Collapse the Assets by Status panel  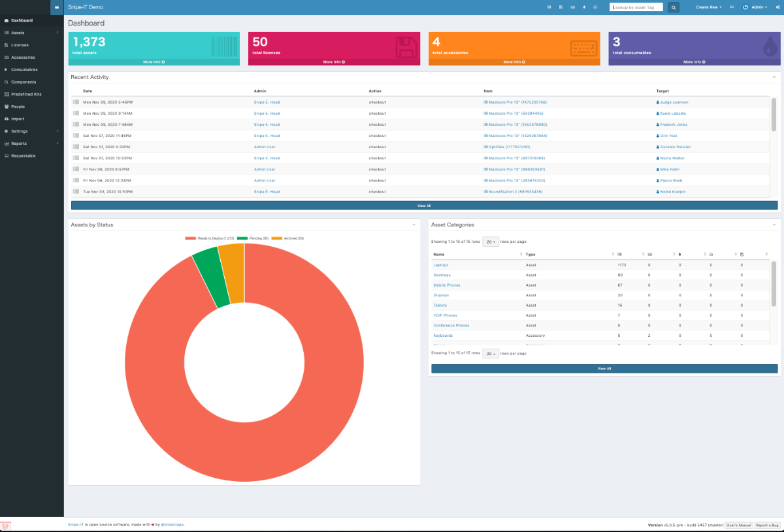tap(414, 225)
